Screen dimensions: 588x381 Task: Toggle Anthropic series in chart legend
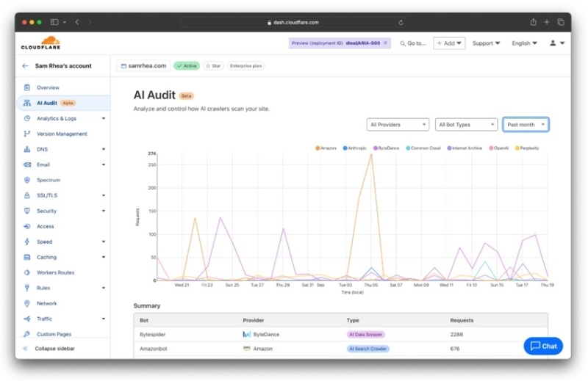(355, 148)
